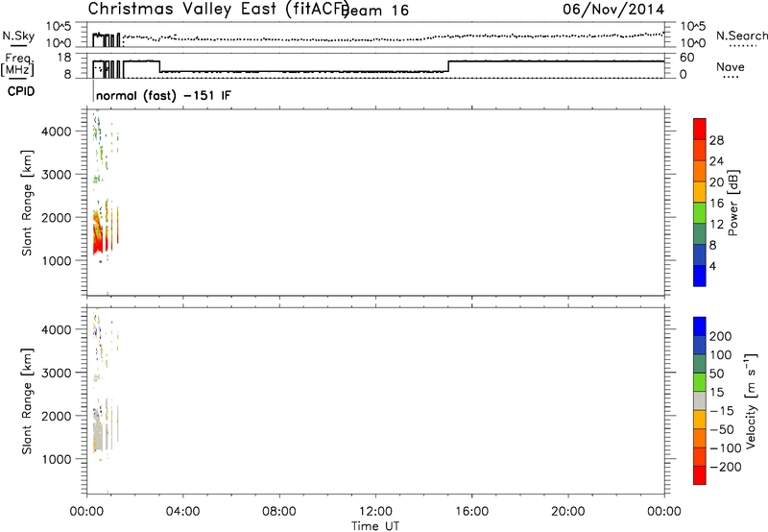Click the title Christmas Valley East (fitACF)

(219, 10)
